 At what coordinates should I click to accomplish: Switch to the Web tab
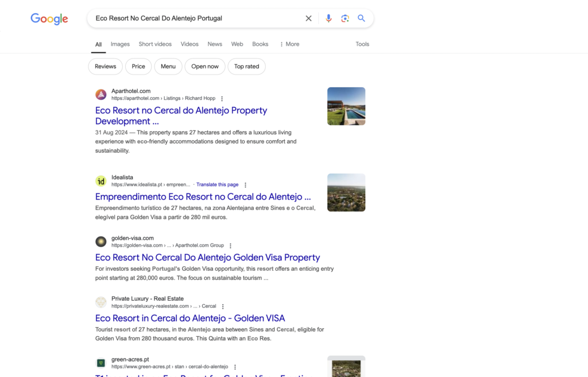(237, 44)
